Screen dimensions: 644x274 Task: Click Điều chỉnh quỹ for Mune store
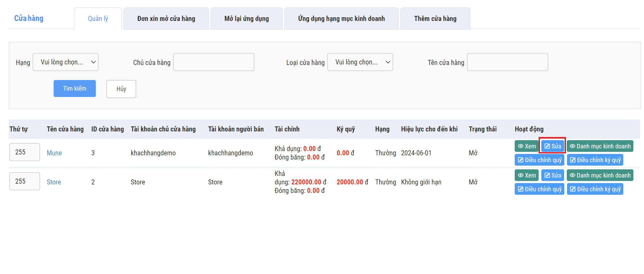(x=539, y=160)
